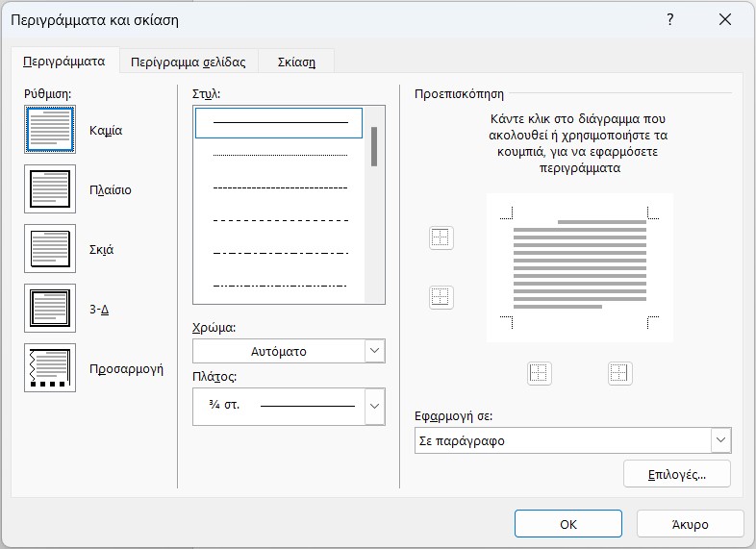Switch to the Σκίαση tab

pyautogui.click(x=296, y=62)
